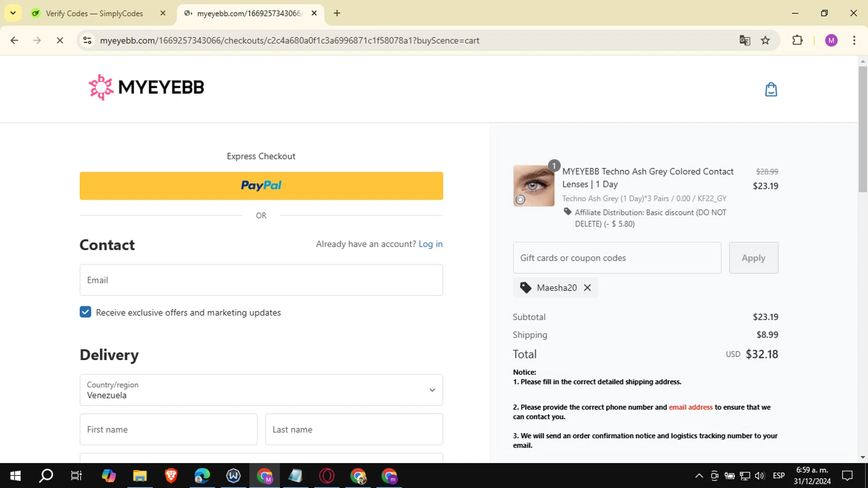Click the First name field
Viewport: 868px width, 488px height.
point(168,430)
